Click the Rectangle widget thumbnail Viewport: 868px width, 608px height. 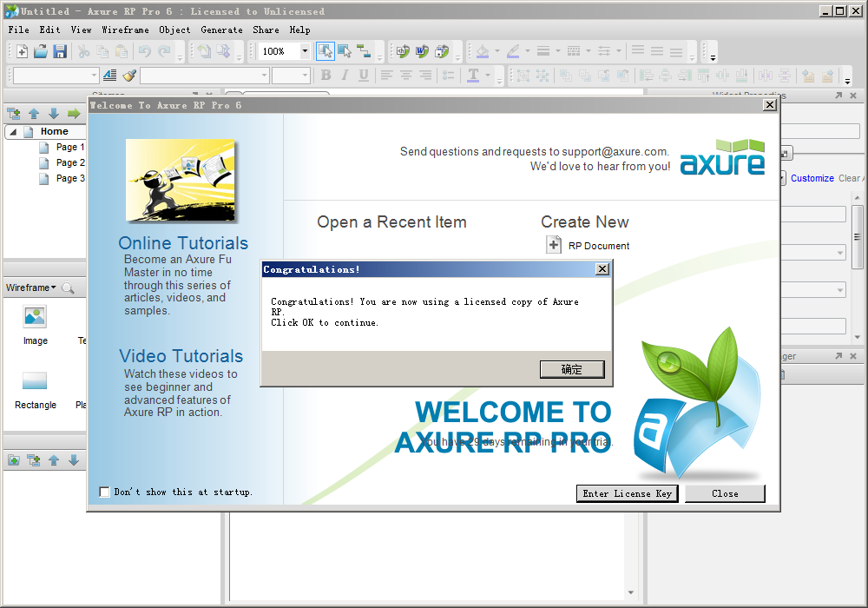click(35, 381)
